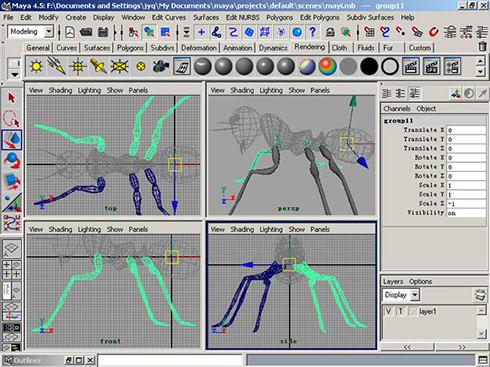The height and width of the screenshot is (367, 490).
Task: Assign the flat grey shader sphere
Action: click(x=348, y=66)
